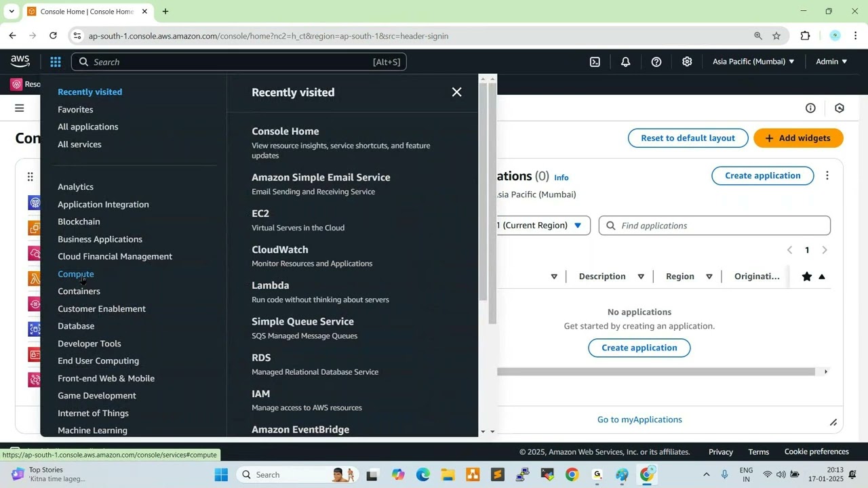
Task: Open the AWS settings gear icon
Action: (687, 62)
